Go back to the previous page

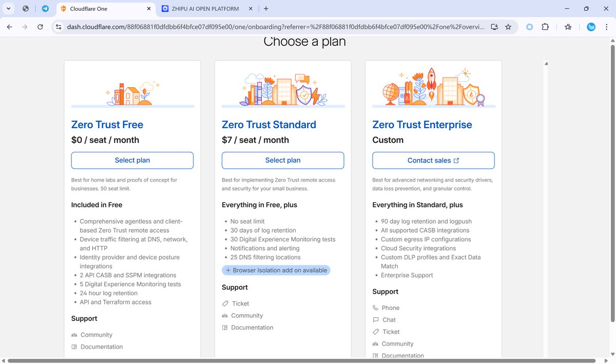pos(9,27)
